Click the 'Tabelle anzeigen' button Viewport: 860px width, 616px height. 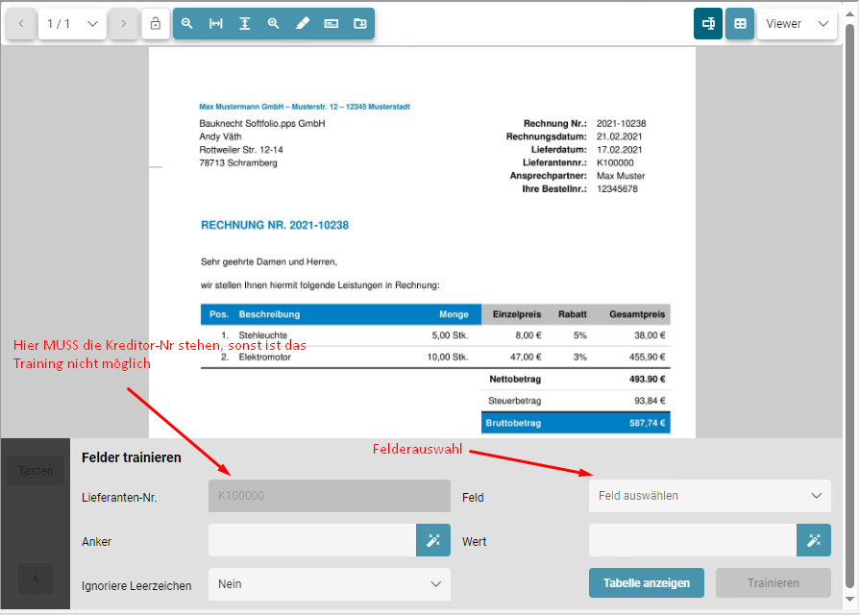pyautogui.click(x=646, y=583)
